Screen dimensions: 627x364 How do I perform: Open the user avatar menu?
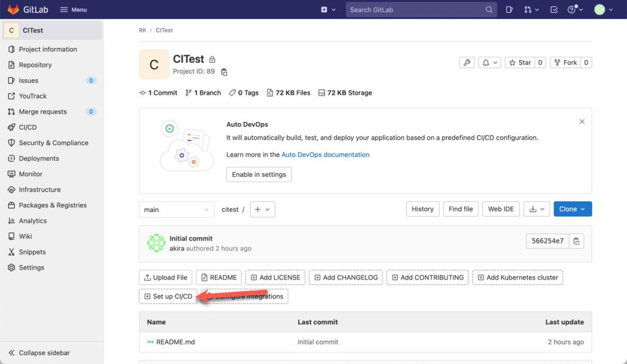pyautogui.click(x=603, y=10)
